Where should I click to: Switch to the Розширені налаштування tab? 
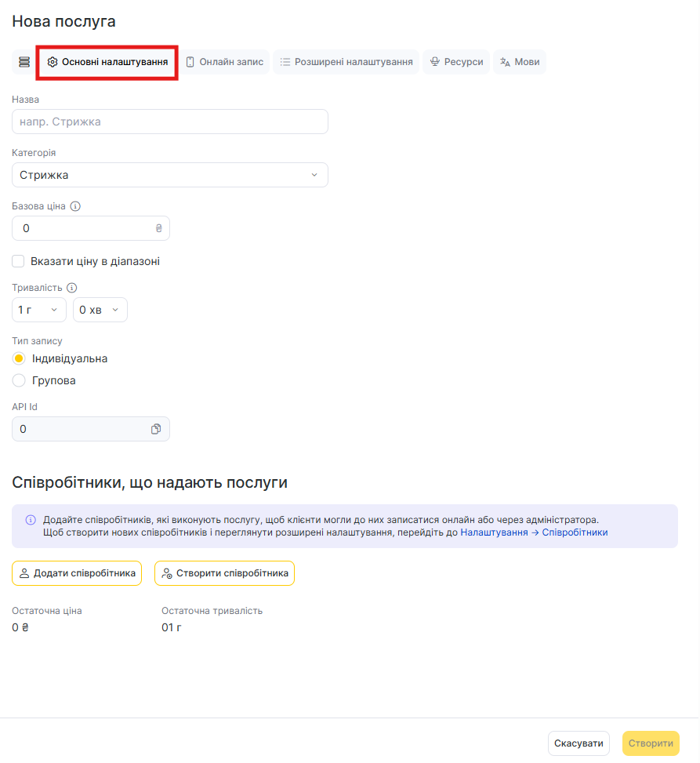coord(346,62)
